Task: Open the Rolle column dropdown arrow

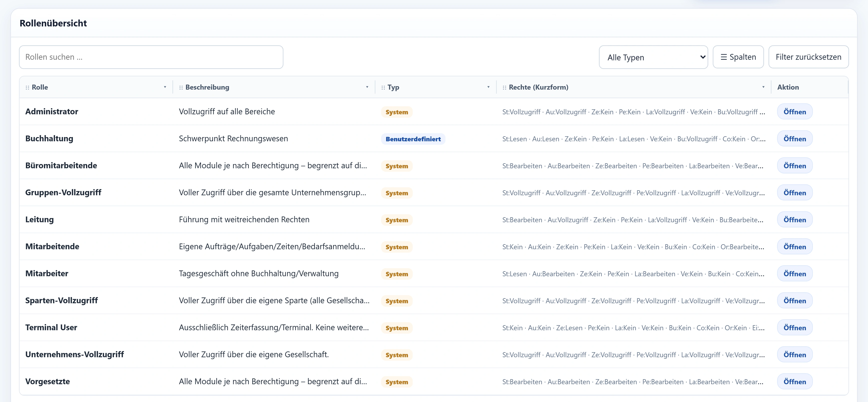Action: 165,87
